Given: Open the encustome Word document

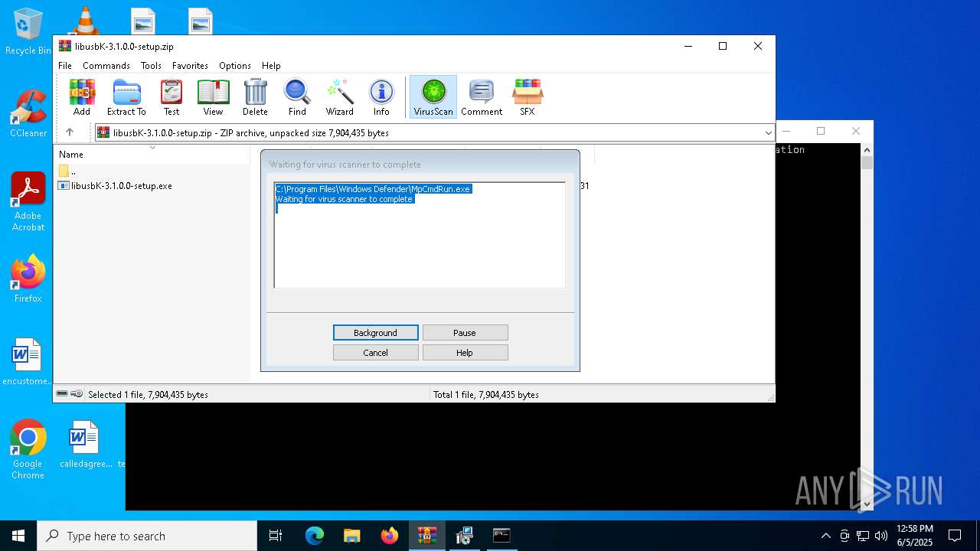Looking at the screenshot, I should click(28, 362).
